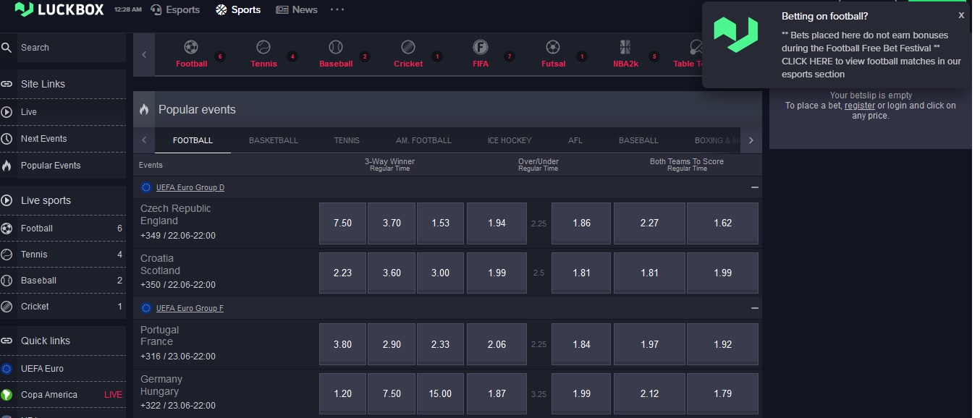Collapse the UEFA Euro Group D section
The height and width of the screenshot is (418, 980).
(x=755, y=187)
